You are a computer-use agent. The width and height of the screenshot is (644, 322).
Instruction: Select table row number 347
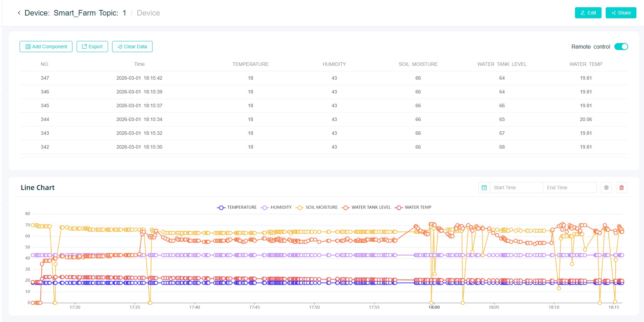[45, 78]
